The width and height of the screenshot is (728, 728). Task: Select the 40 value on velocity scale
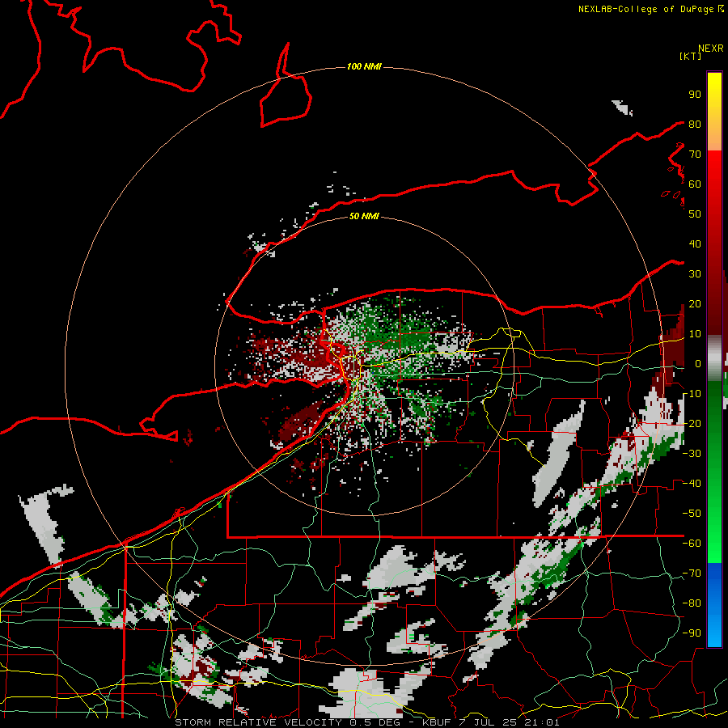(x=695, y=243)
